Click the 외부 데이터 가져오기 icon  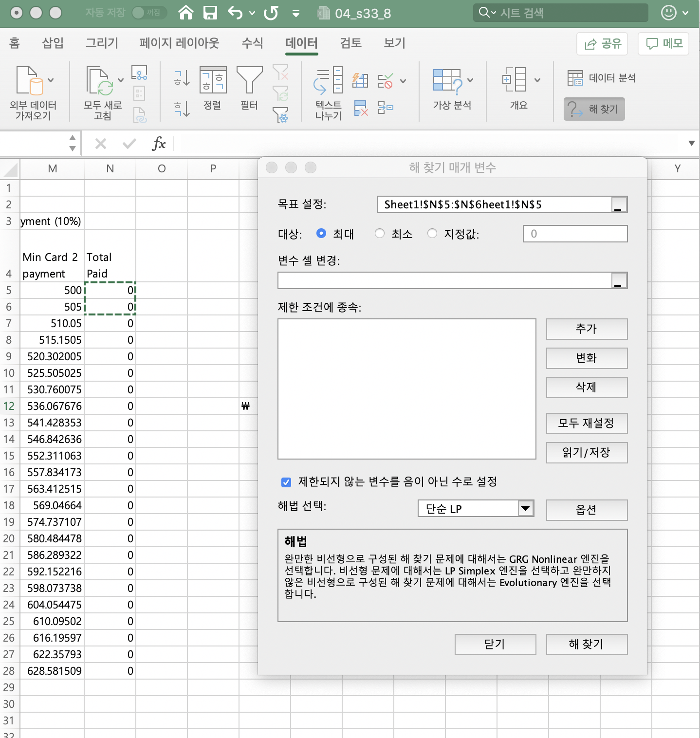click(30, 80)
